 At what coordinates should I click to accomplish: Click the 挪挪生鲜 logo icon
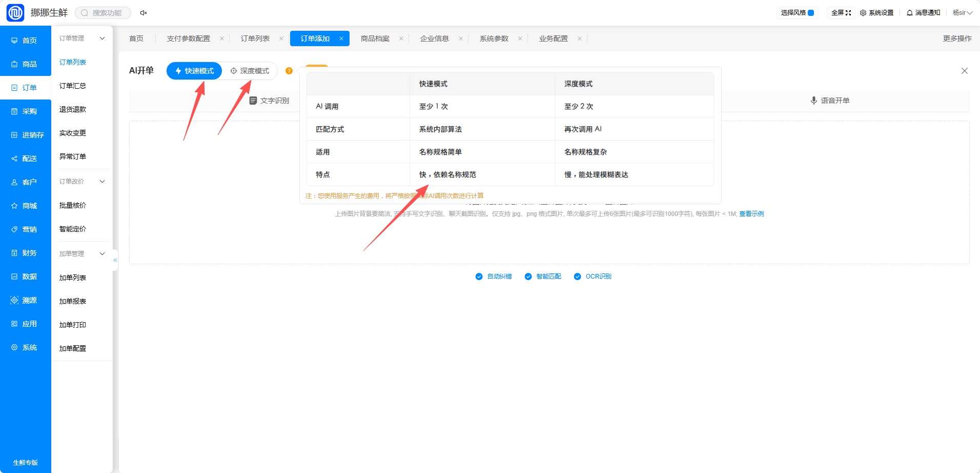[15, 13]
